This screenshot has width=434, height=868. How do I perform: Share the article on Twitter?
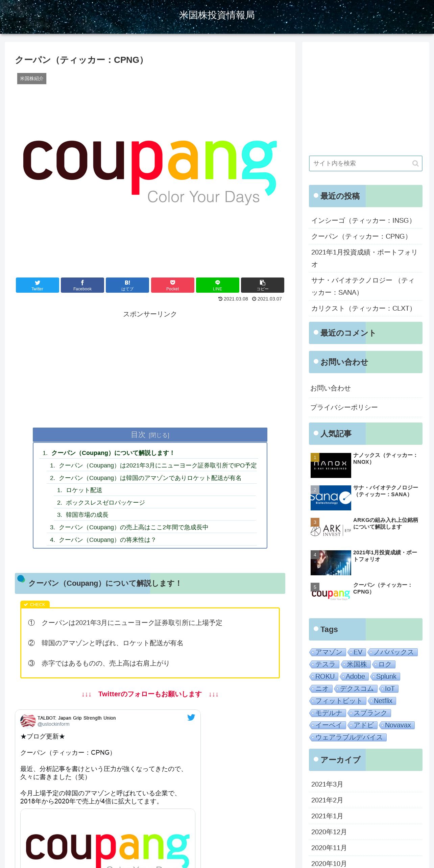point(37,285)
